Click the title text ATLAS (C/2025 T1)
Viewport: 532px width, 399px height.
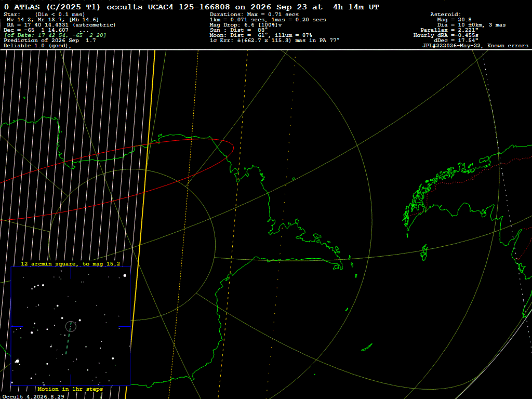click(x=57, y=7)
